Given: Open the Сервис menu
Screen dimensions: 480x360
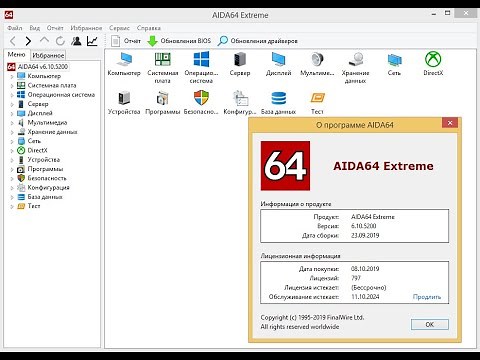Looking at the screenshot, I should (x=119, y=28).
